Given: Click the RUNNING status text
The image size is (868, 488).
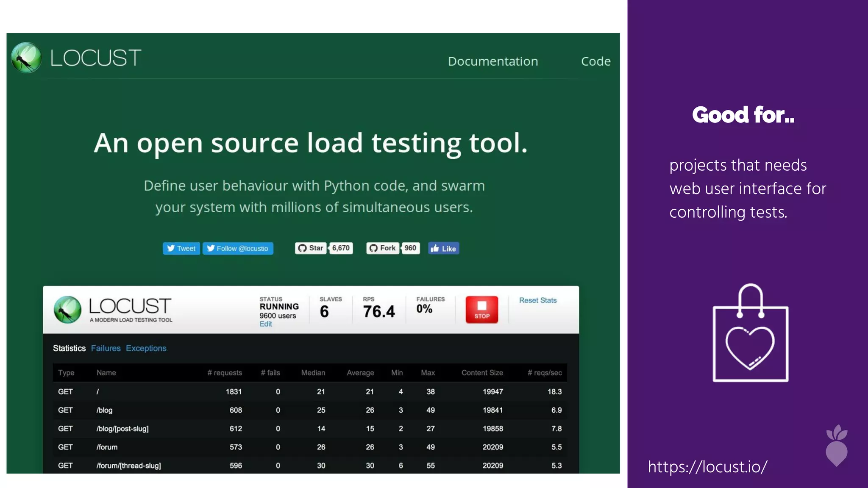Looking at the screenshot, I should 279,307.
